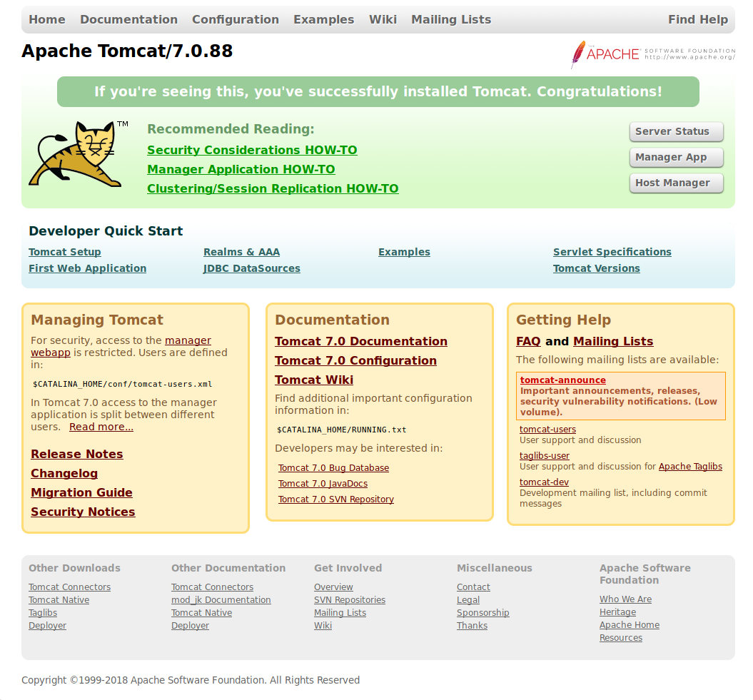Open Mailing Lists in the top navigation
This screenshot has height=700, width=753.
tap(451, 20)
